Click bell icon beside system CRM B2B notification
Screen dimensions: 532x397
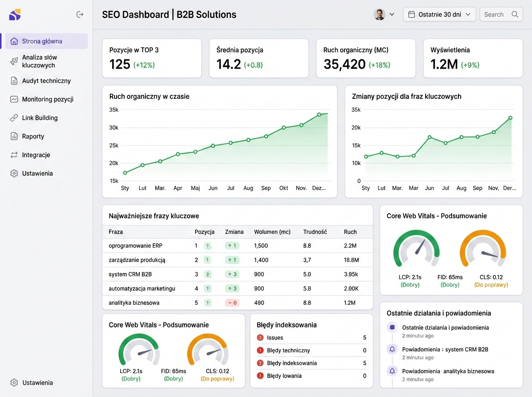click(x=392, y=349)
